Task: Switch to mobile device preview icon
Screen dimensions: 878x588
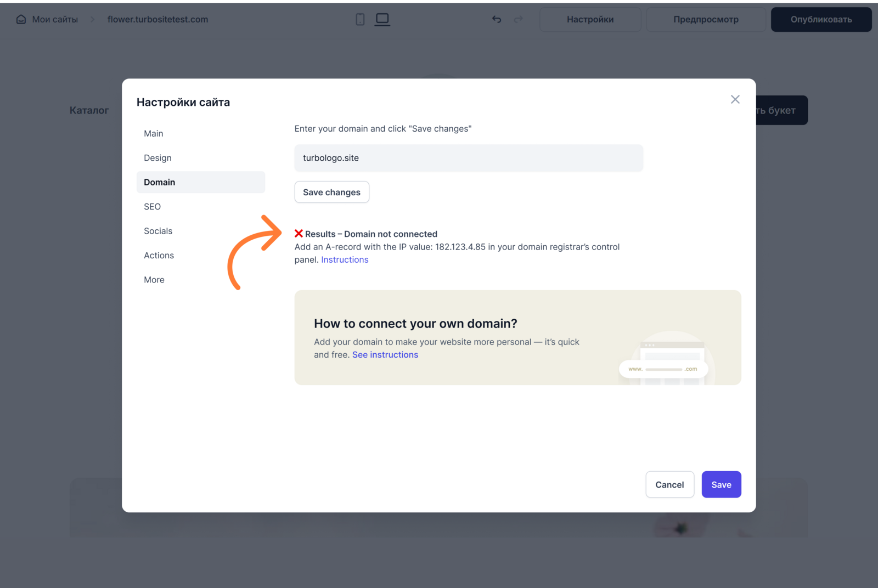Action: click(360, 19)
